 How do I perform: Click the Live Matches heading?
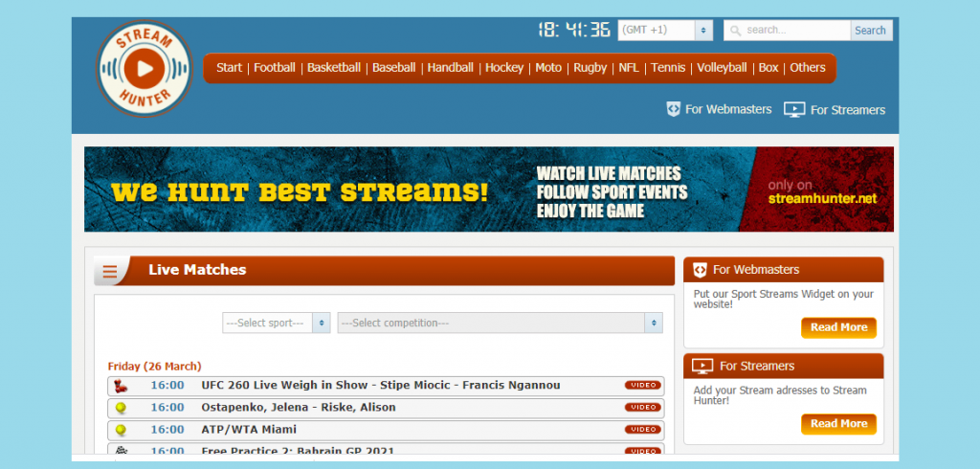coord(197,270)
